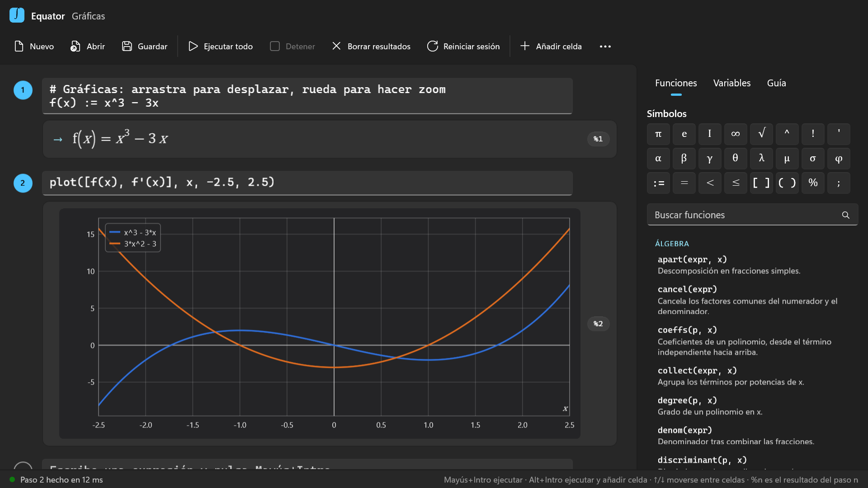Save the notebook with Guardar

[145, 46]
